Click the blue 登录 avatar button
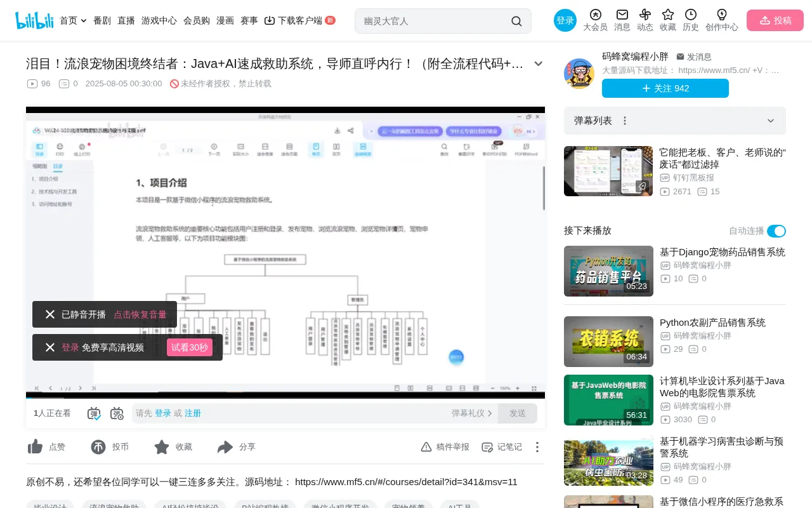 565,20
